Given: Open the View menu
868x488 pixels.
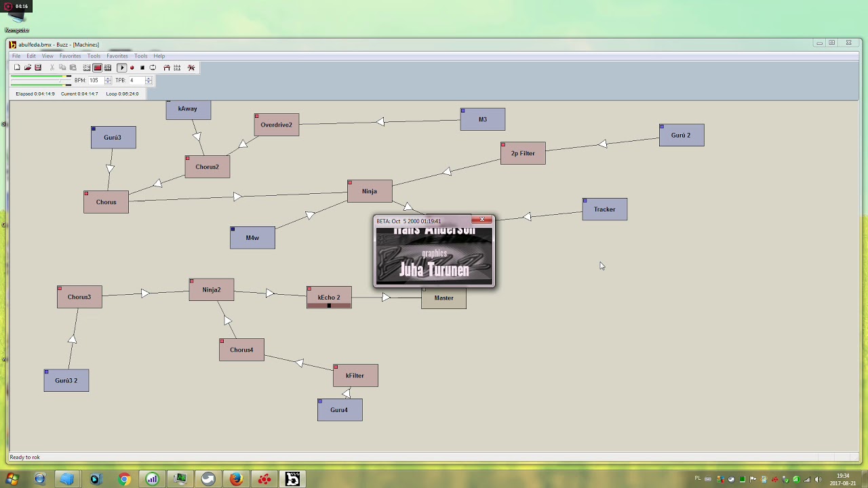Looking at the screenshot, I should (47, 56).
